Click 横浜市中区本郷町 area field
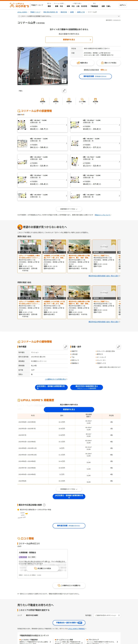The height and width of the screenshot is (644, 138). pos(32,615)
